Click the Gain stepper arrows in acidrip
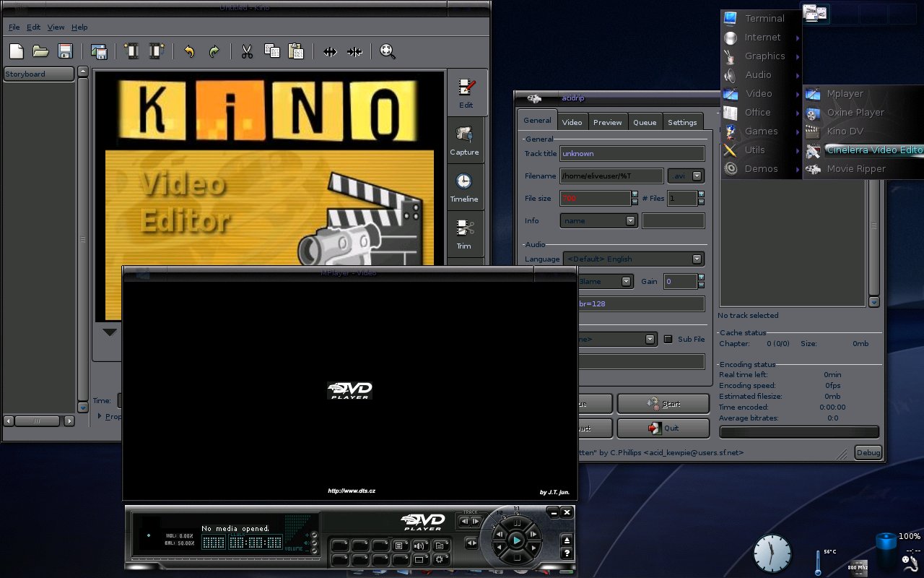Screen dimensions: 924x578 701,281
